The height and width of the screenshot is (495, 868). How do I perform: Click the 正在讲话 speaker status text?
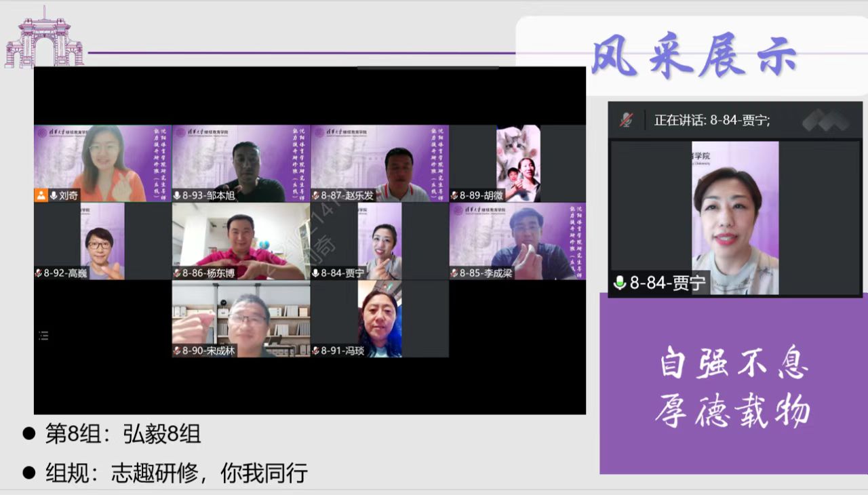click(x=711, y=120)
